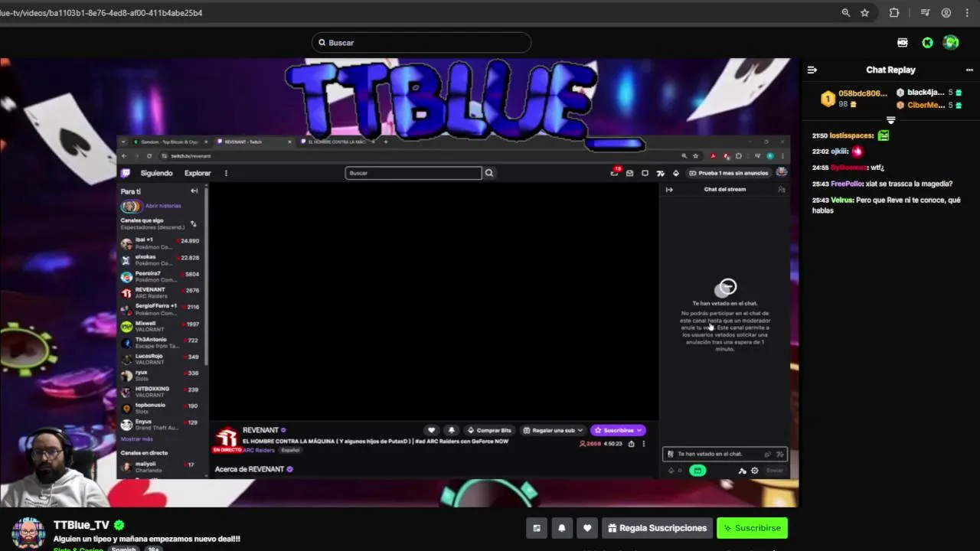
Task: Open Twitch chat settings gear
Action: [x=755, y=471]
